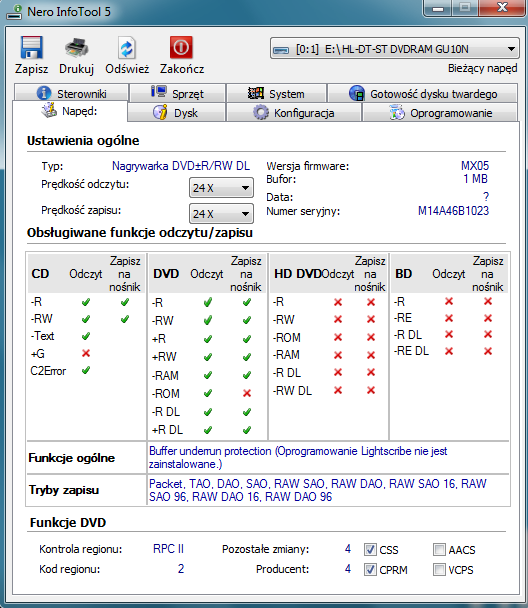Open the current drive selector dropdown
The height and width of the screenshot is (608, 528).
click(x=395, y=49)
